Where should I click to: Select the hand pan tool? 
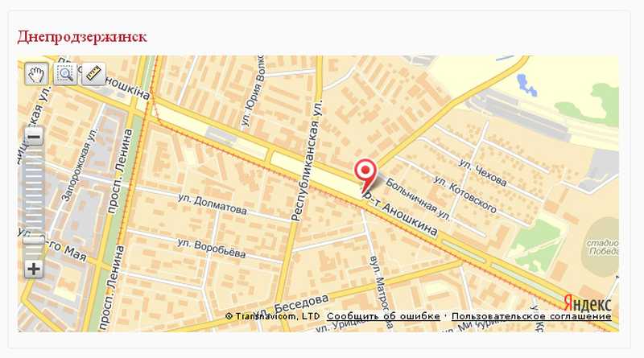[36, 74]
